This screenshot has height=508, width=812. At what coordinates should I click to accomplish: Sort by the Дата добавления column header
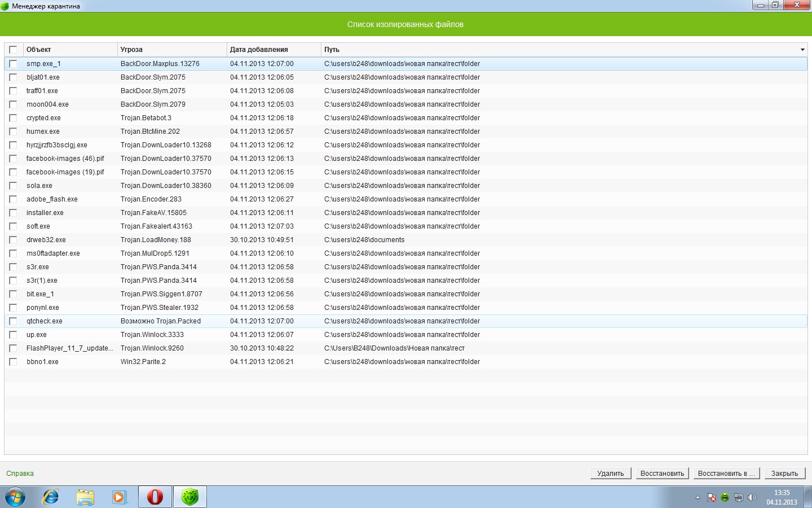pyautogui.click(x=273, y=50)
